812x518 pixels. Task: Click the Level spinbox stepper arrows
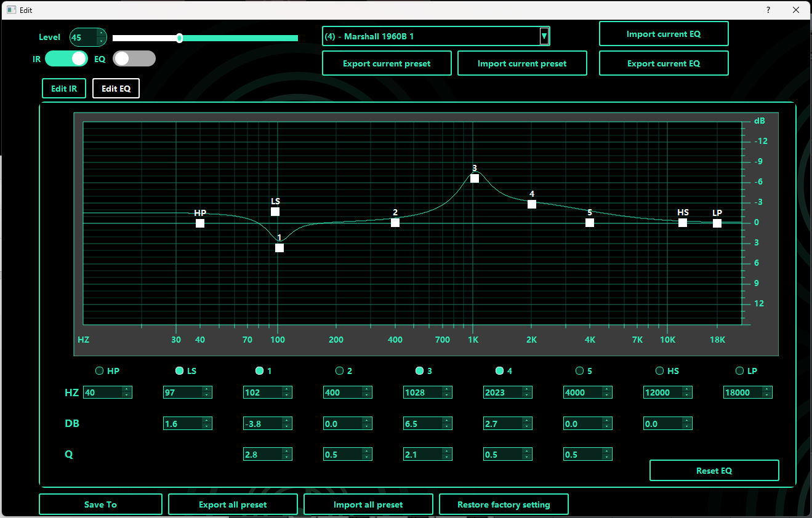pos(101,37)
